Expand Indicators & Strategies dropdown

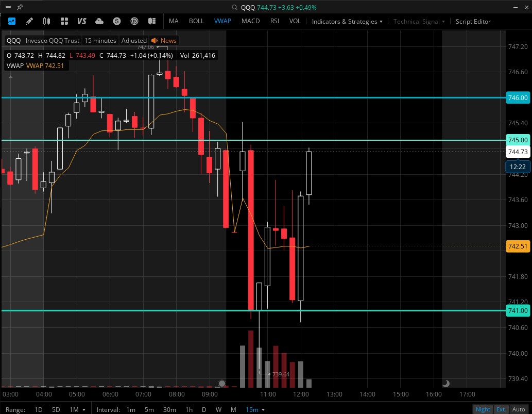click(x=347, y=22)
